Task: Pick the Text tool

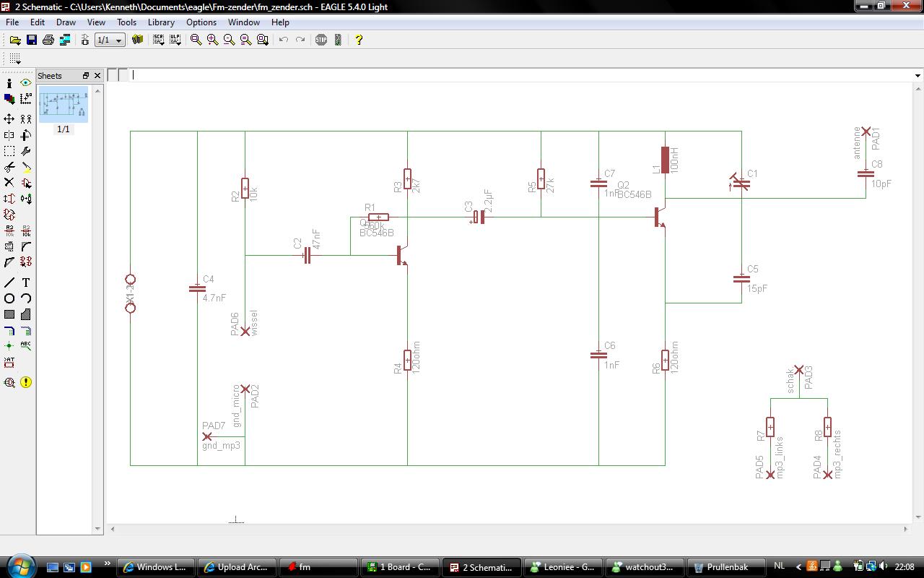Action: click(26, 282)
